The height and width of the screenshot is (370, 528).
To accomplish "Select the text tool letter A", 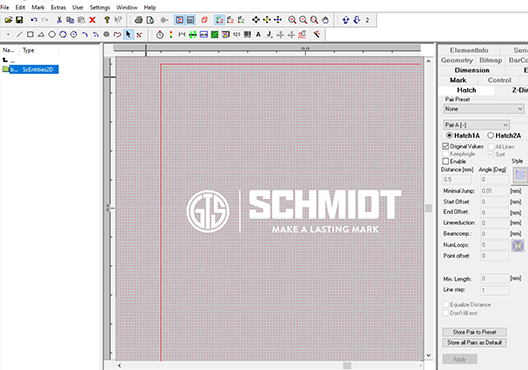I will tap(258, 34).
